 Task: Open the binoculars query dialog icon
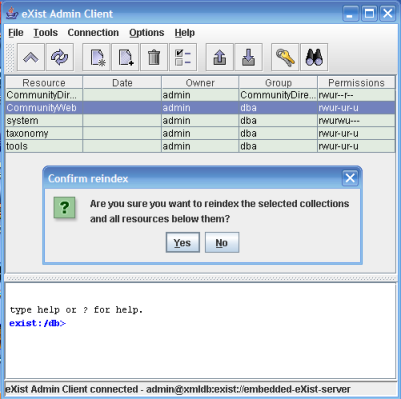tap(314, 57)
